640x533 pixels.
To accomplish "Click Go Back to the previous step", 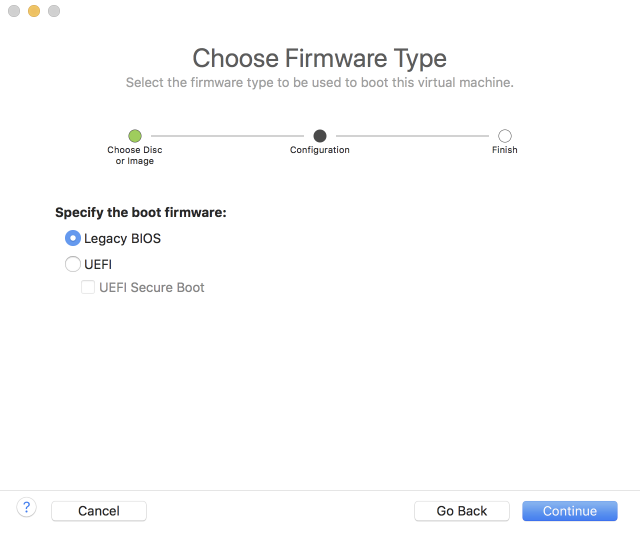I will coord(462,511).
